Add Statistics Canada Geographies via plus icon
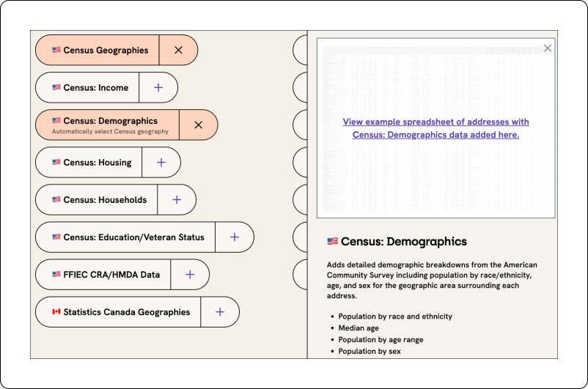Image resolution: width=588 pixels, height=389 pixels. (220, 312)
